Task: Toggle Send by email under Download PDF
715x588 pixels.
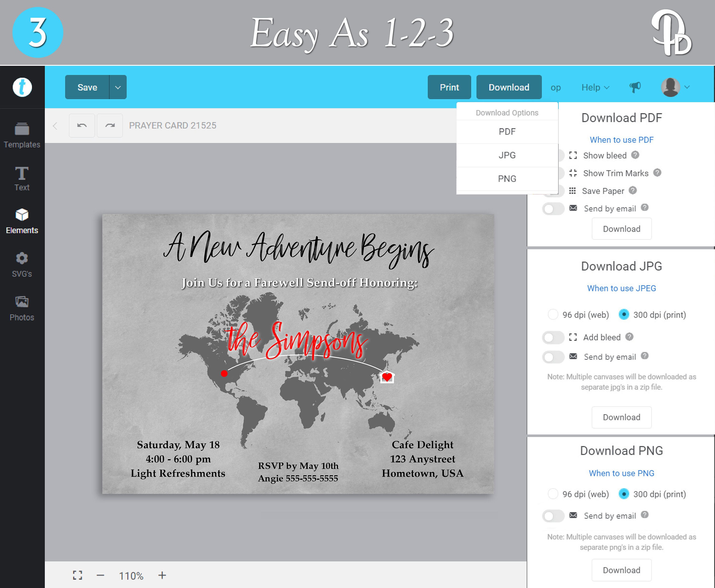Action: 553,209
